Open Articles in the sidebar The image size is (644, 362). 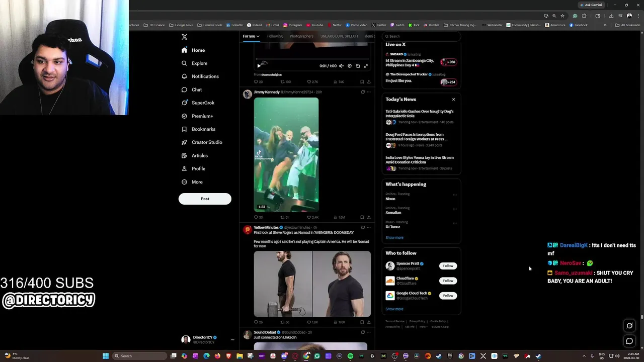click(195, 155)
